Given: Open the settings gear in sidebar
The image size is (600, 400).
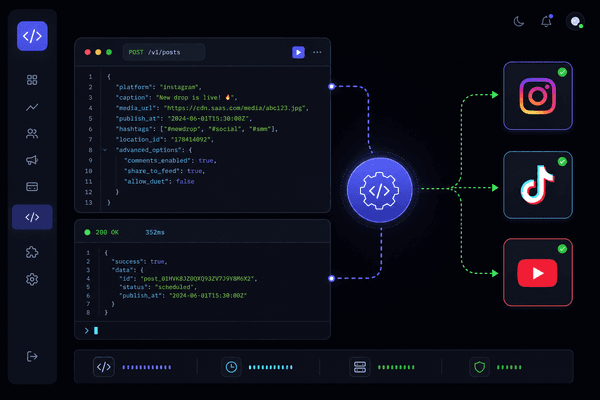Looking at the screenshot, I should [x=32, y=279].
